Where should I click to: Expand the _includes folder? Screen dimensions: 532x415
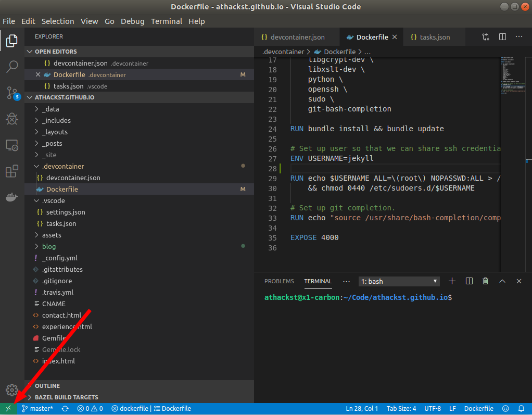tap(139, 120)
